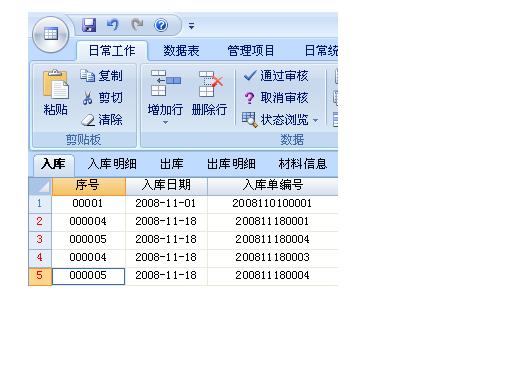Click the select-all corner of the table

(x=40, y=186)
